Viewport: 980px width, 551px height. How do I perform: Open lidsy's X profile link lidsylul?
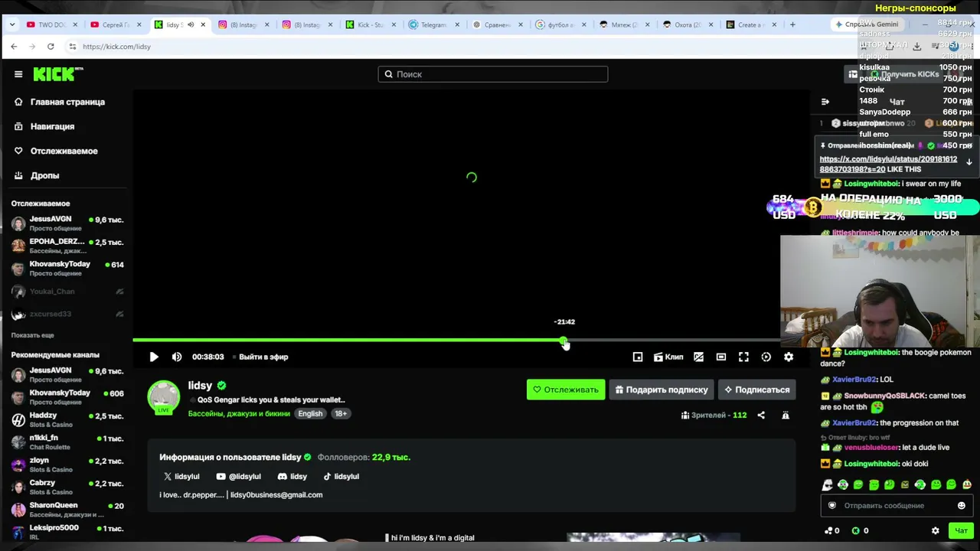coord(181,476)
